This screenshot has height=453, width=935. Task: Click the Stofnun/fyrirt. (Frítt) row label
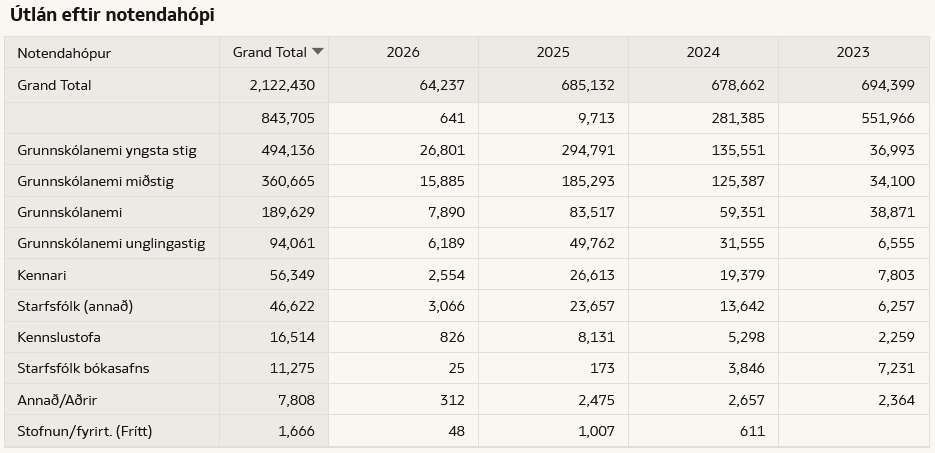coord(84,431)
